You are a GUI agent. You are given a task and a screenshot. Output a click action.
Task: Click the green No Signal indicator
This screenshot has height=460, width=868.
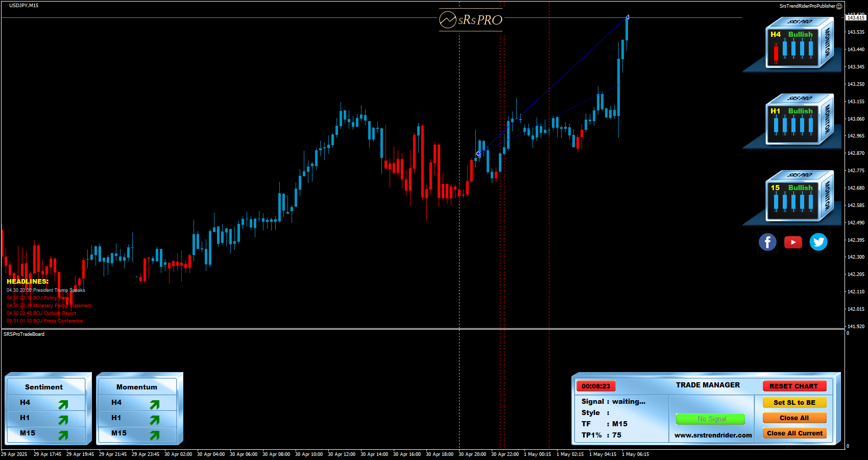(x=710, y=419)
